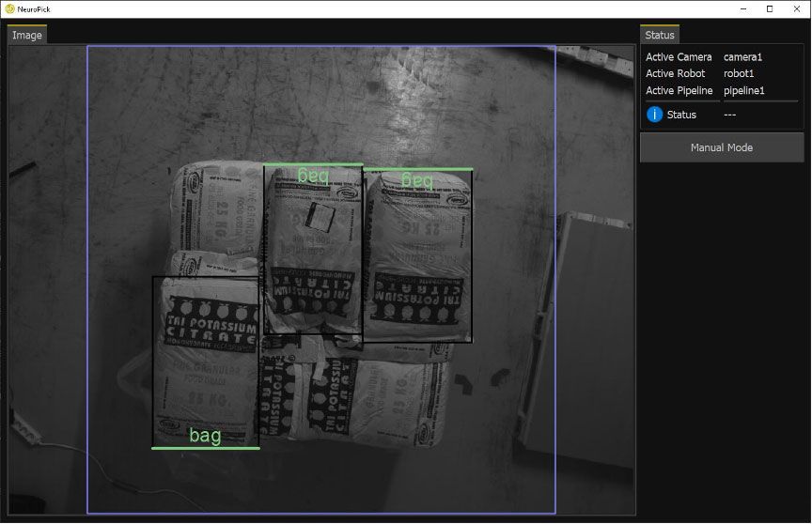Image resolution: width=812 pixels, height=524 pixels.
Task: Click the NeuroPick app icon in title bar
Action: pos(9,8)
